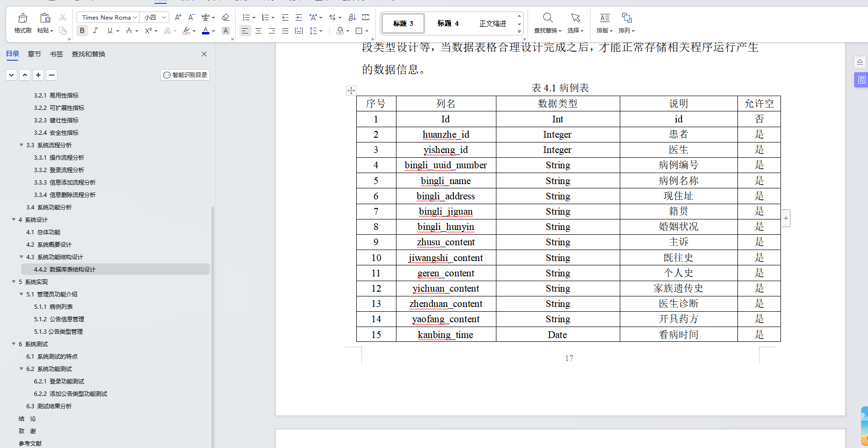Switch to the 查找和替换 tab
Viewport: 868px width, 448px height.
[x=88, y=54]
